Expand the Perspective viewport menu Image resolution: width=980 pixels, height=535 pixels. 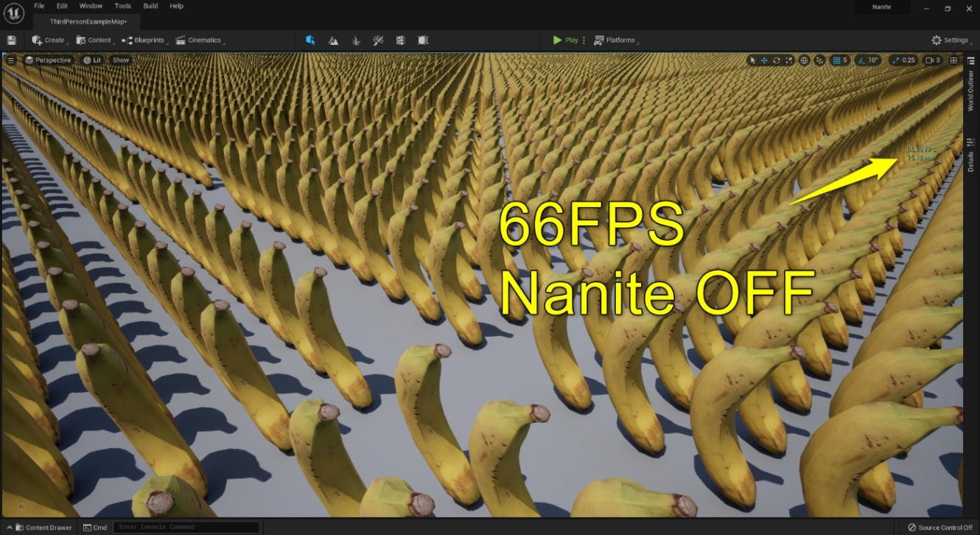click(49, 60)
